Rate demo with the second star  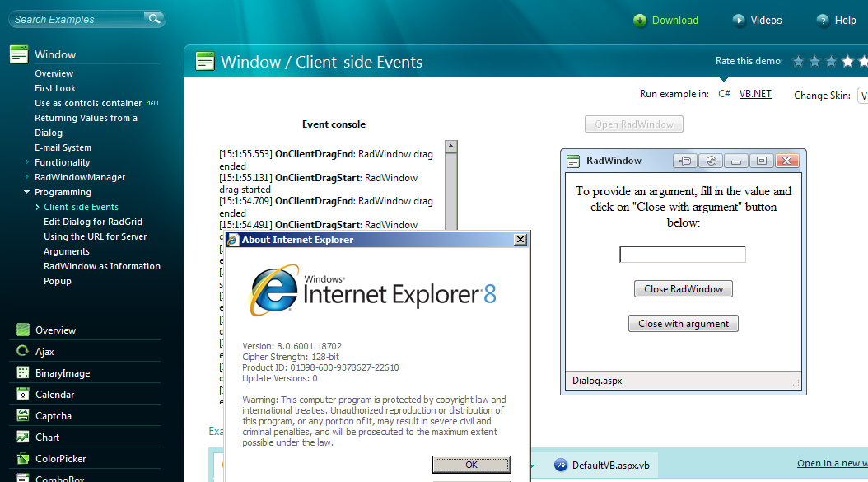pyautogui.click(x=814, y=62)
